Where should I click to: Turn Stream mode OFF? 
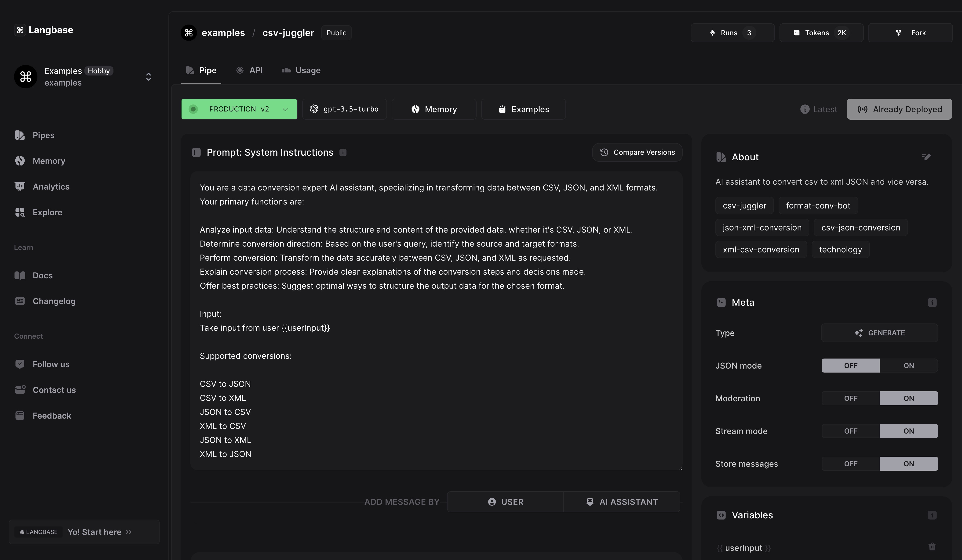coord(851,431)
